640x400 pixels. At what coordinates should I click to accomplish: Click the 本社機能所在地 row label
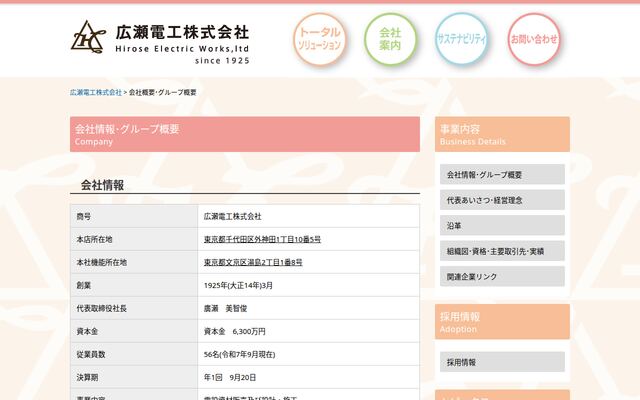[102, 262]
